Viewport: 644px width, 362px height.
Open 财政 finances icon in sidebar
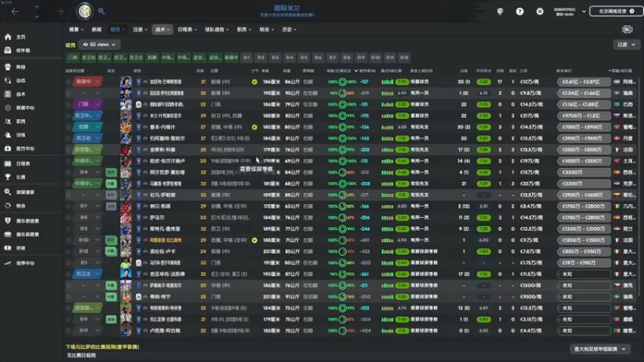click(8, 248)
